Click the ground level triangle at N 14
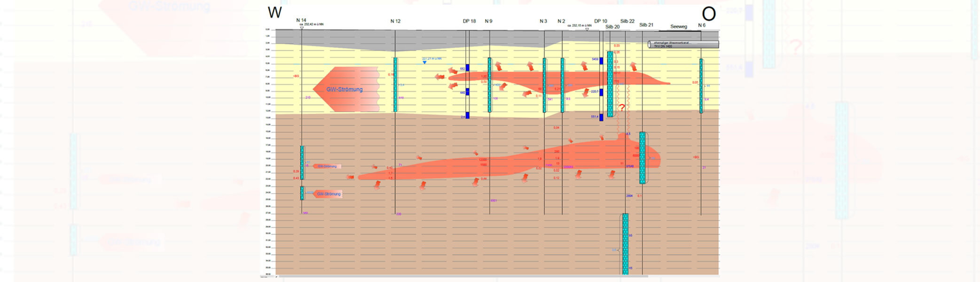980x282 pixels. click(x=302, y=28)
